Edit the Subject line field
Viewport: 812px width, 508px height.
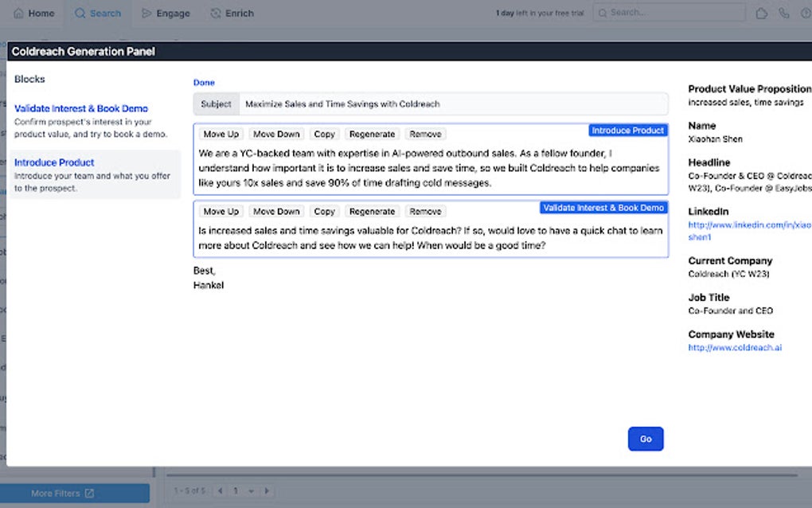[x=453, y=104]
